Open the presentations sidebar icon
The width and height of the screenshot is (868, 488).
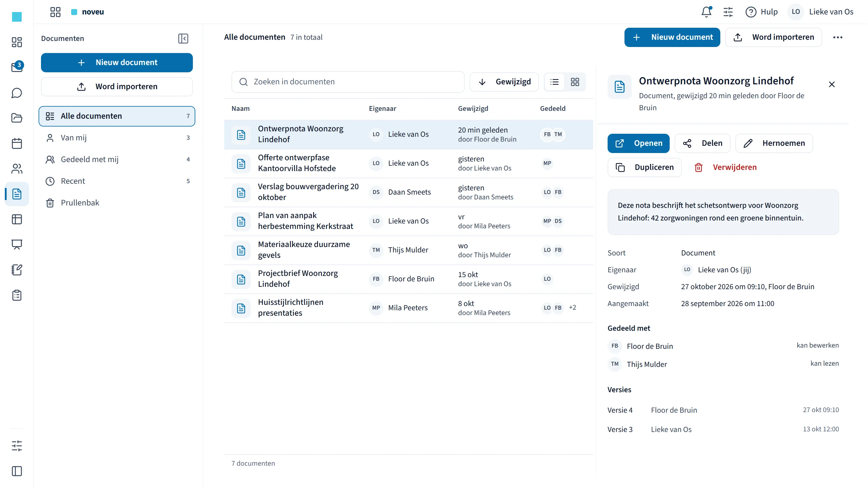[x=17, y=245]
